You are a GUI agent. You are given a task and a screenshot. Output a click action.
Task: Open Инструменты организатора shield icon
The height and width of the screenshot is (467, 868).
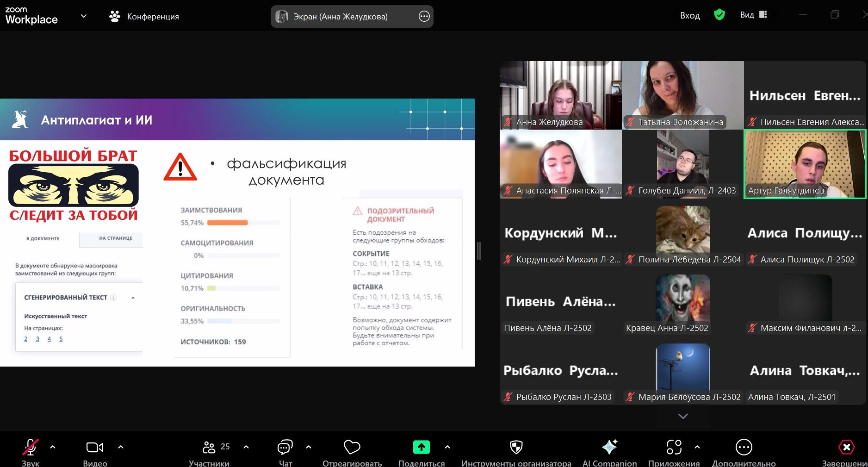coord(516,447)
